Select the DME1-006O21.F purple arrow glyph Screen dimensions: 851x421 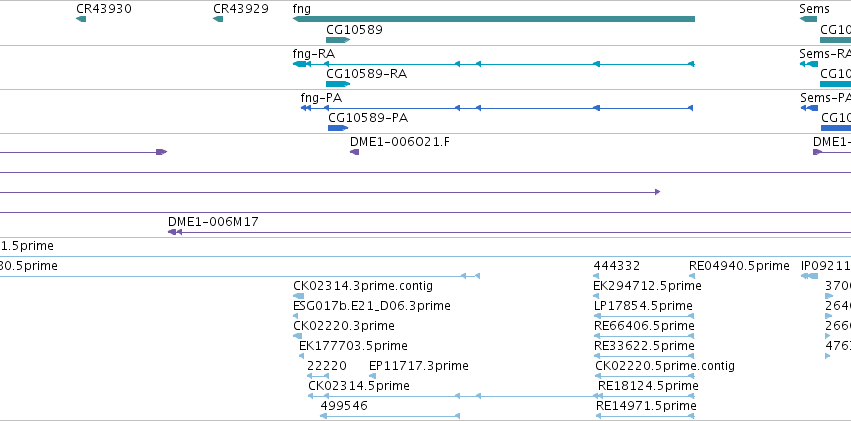tap(354, 152)
